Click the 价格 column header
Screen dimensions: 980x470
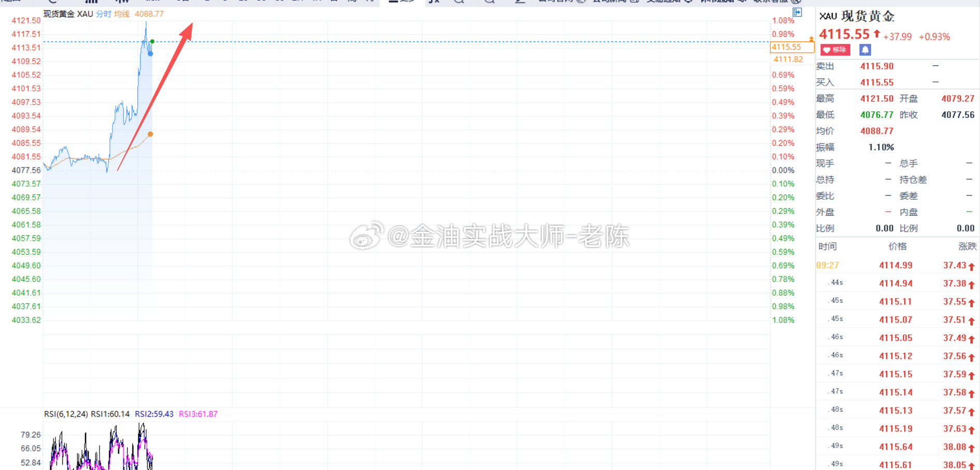(x=898, y=246)
